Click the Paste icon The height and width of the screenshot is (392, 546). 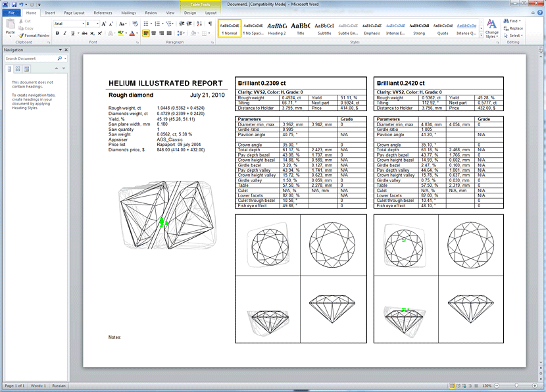point(11,26)
